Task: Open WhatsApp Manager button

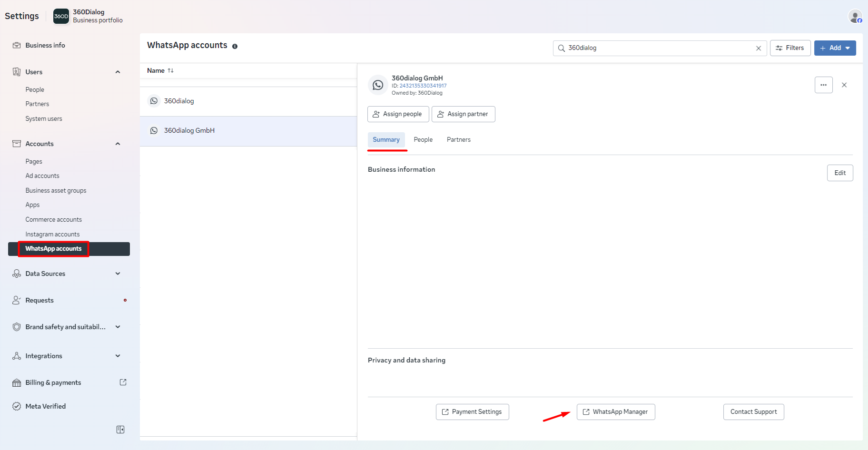Action: coord(615,412)
